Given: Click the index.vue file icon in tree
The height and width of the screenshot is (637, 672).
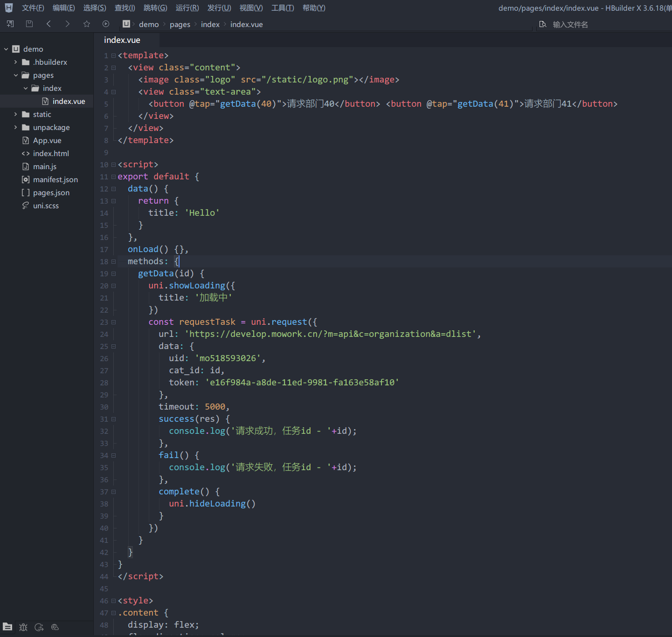Looking at the screenshot, I should (45, 101).
